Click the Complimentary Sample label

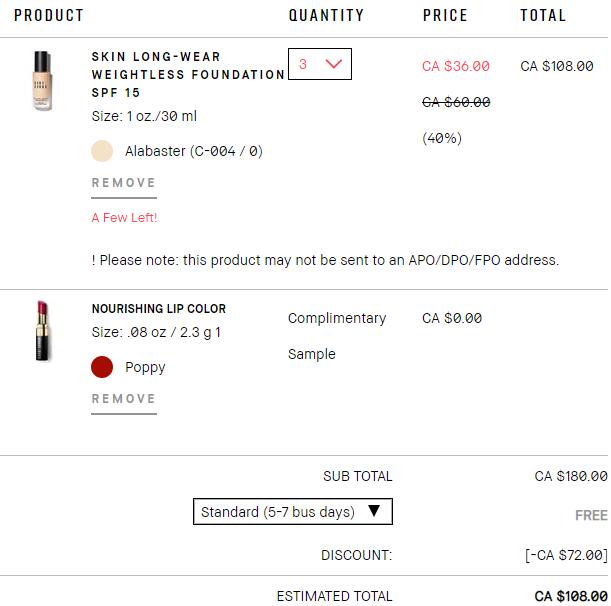coord(336,336)
